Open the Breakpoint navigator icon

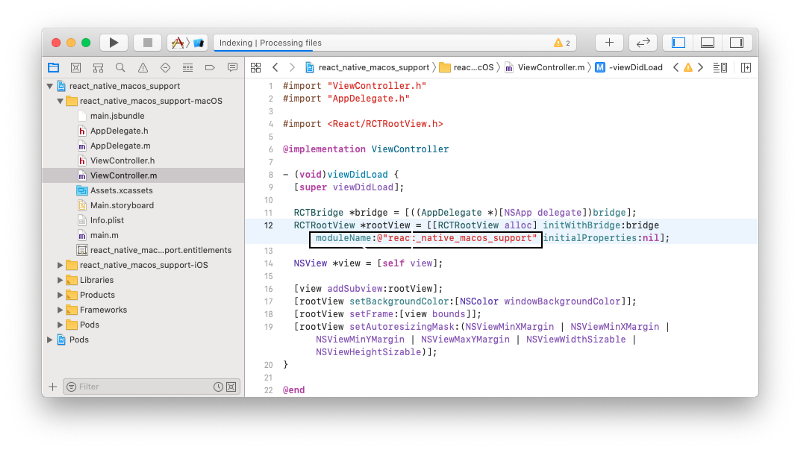210,67
